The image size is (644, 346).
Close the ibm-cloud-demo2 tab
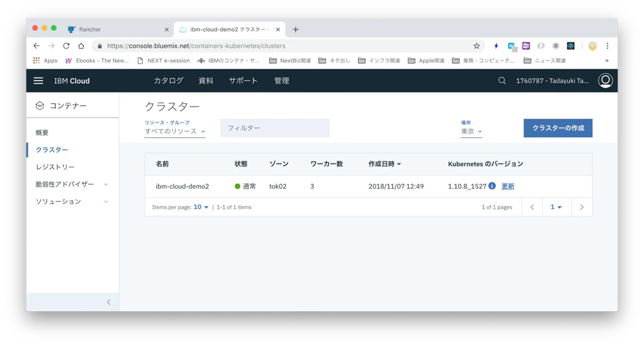tap(278, 29)
